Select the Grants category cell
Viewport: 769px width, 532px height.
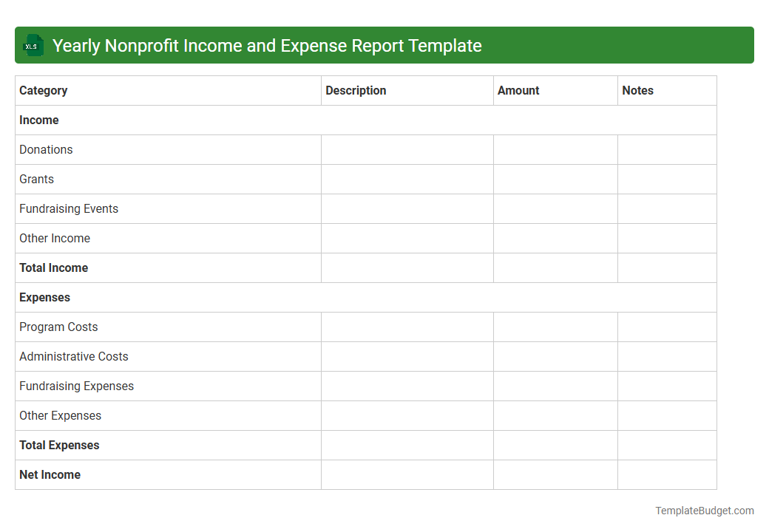click(36, 179)
